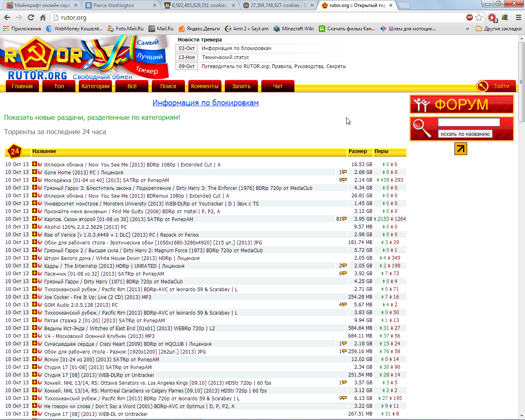The width and height of the screenshot is (525, 420).
Task: Focus the torrent name search field
Action: pos(469,122)
